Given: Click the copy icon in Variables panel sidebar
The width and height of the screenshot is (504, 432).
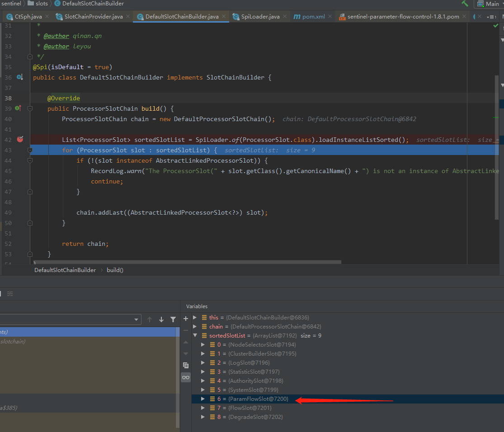Looking at the screenshot, I should pos(185,365).
